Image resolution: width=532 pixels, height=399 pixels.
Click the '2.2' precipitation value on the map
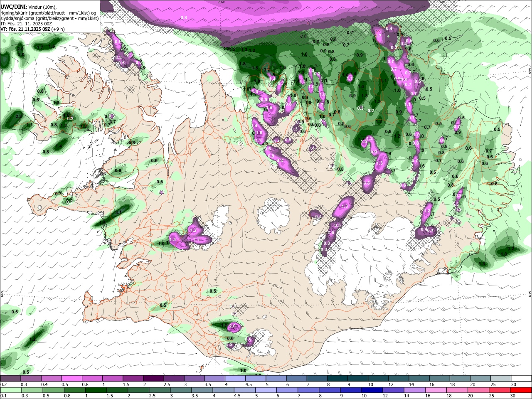click(19, 117)
